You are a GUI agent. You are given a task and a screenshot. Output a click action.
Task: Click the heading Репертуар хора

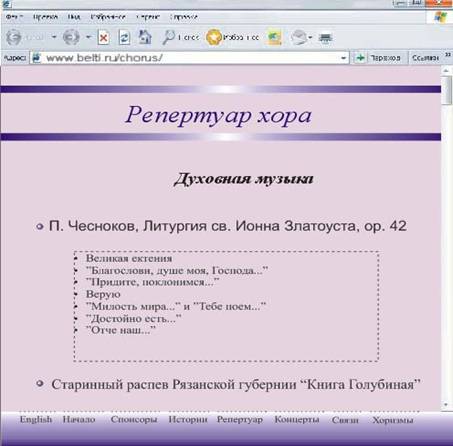tap(218, 115)
